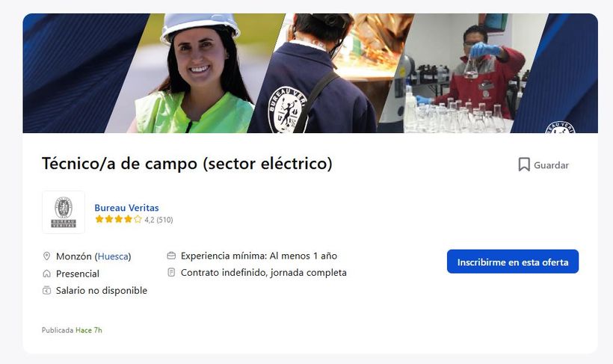The height and width of the screenshot is (364, 613).
Task: Click the house icon beside Presencial
Action: tap(46, 274)
